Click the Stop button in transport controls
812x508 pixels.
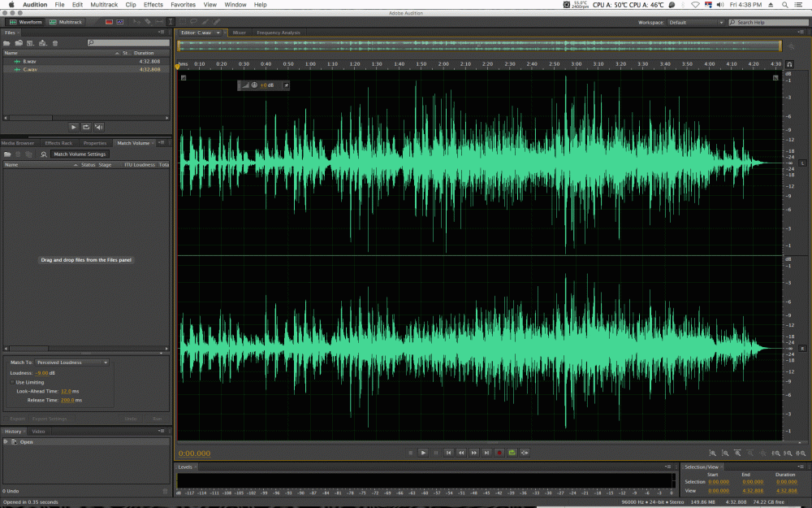tap(411, 453)
